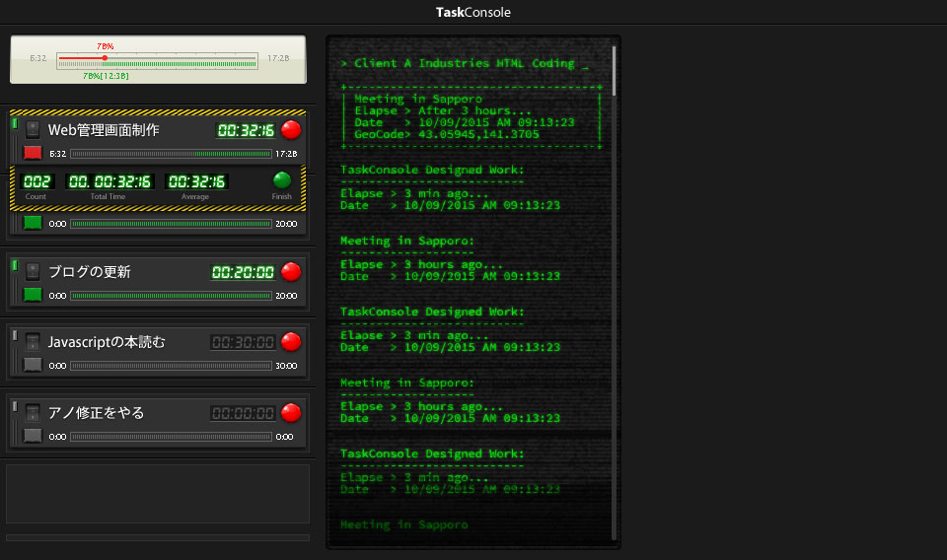Click the 6:32 start label on the top timeline

[x=38, y=58]
